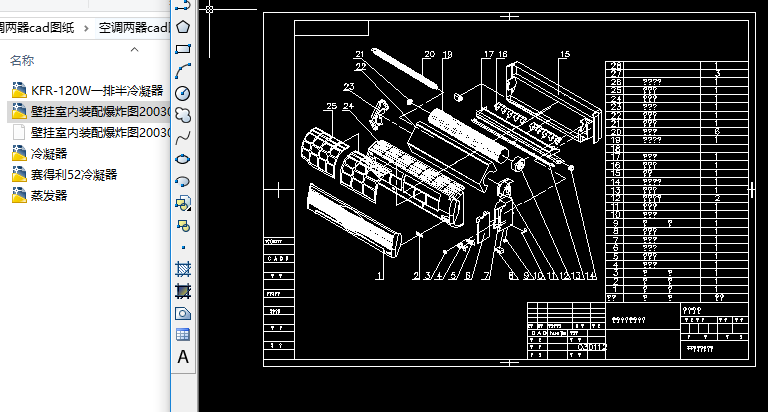The width and height of the screenshot is (768, 412).
Task: Select the 冷凝器 item in list
Action: [x=40, y=154]
